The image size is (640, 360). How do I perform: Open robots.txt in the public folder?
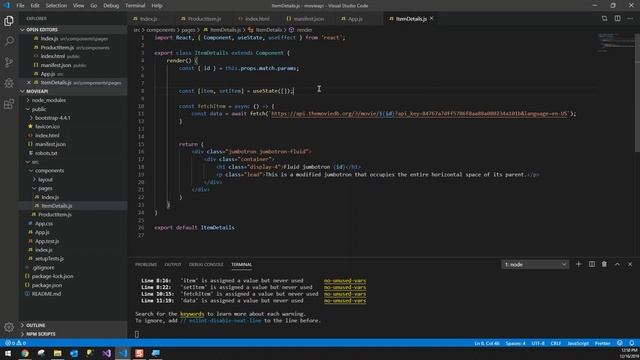point(46,153)
